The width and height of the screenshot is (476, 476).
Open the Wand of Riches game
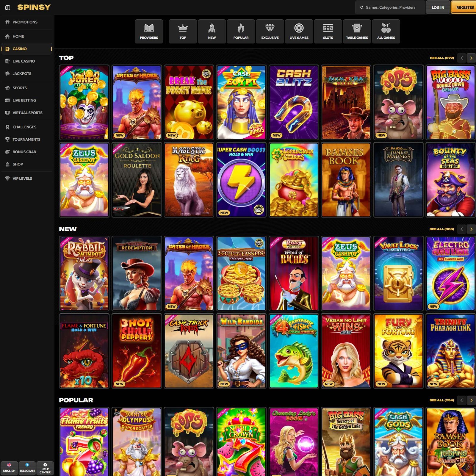click(x=294, y=273)
